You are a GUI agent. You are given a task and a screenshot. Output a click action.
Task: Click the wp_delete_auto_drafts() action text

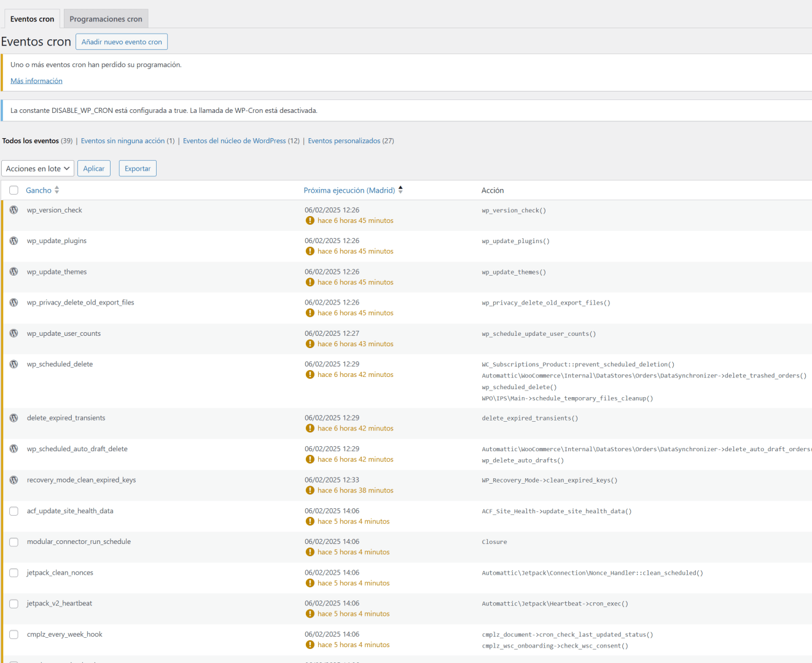click(523, 460)
